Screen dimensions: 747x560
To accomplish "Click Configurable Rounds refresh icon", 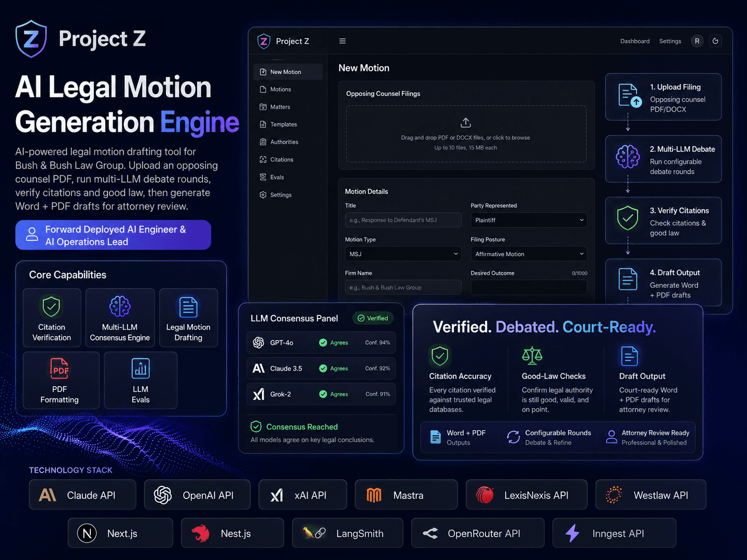I will tap(513, 437).
